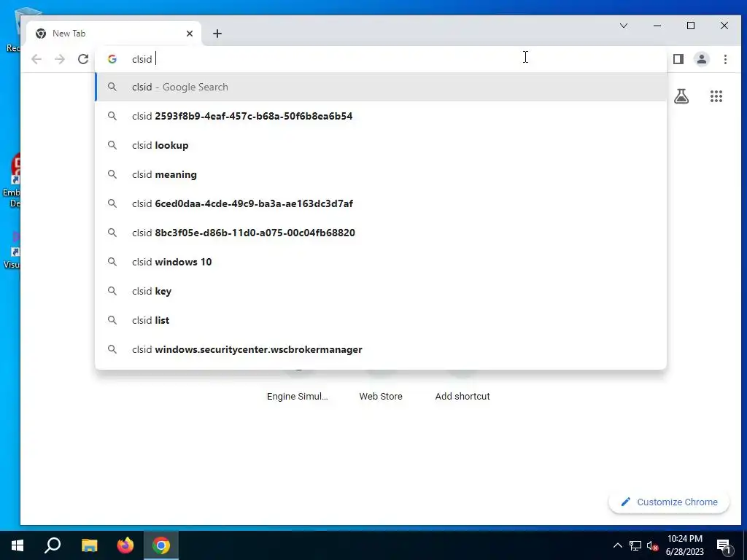Click the Add shortcut tile
This screenshot has width=747, height=560.
462,396
